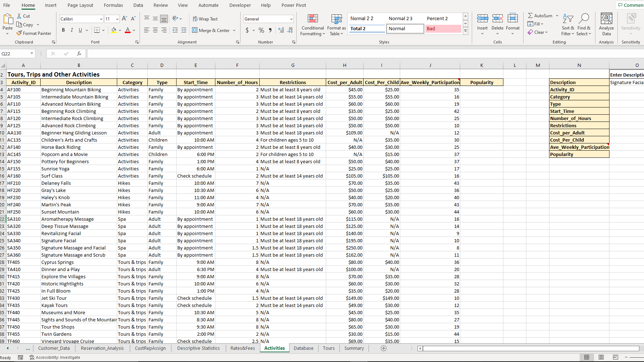Open Find & Select
Screen dimensions: 644x362
point(584,25)
